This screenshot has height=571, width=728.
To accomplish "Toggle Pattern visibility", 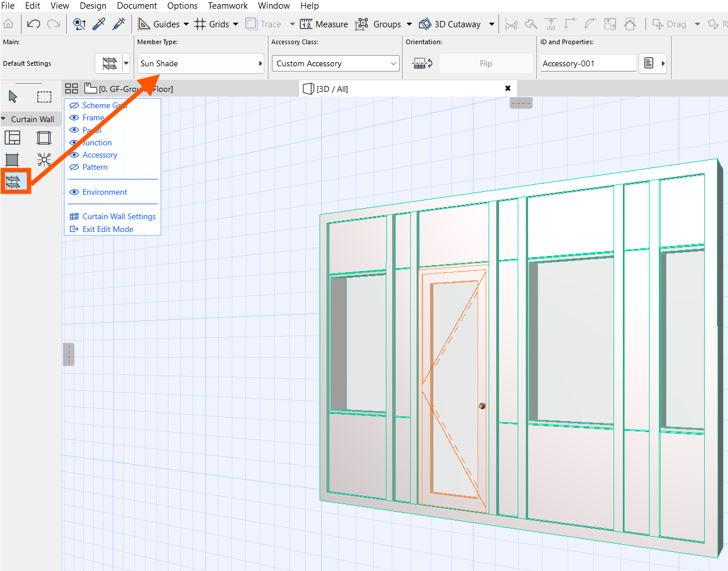I will coord(74,167).
